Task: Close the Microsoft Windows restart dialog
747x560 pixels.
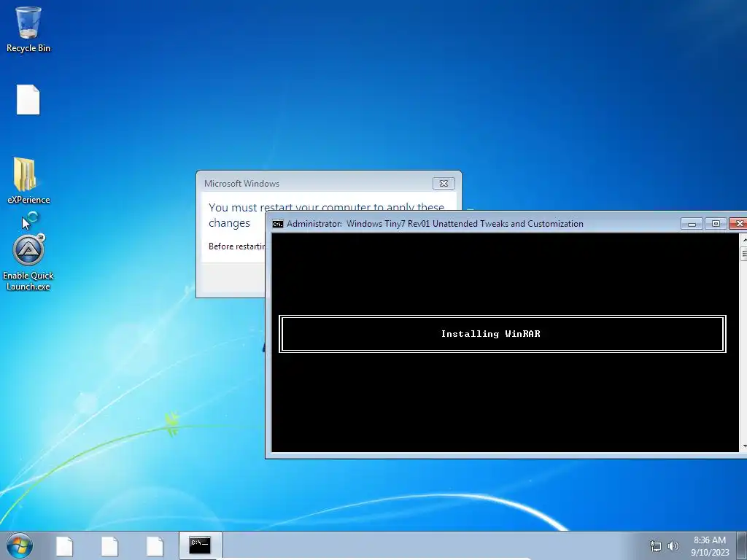Action: [x=444, y=183]
